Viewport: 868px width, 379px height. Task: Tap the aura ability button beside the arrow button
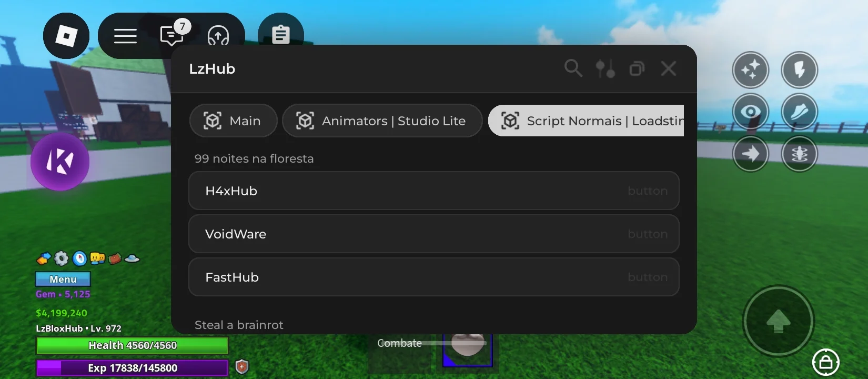coord(800,154)
